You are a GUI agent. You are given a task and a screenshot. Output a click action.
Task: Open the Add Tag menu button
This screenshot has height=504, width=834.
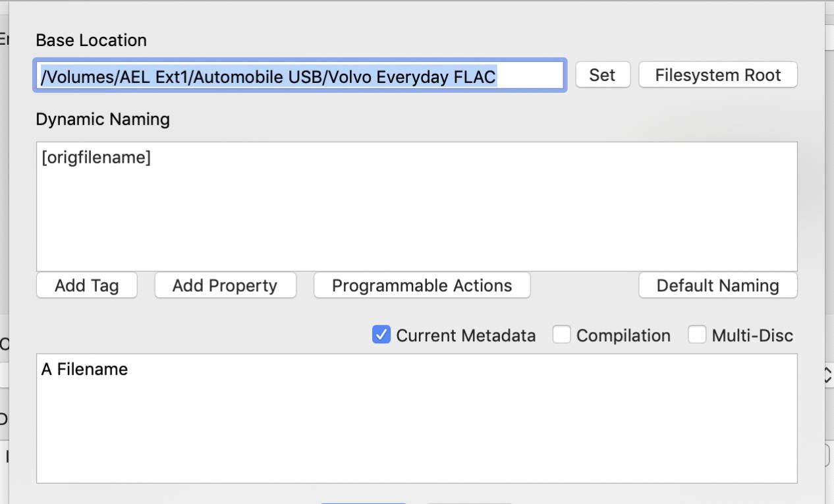coord(86,286)
